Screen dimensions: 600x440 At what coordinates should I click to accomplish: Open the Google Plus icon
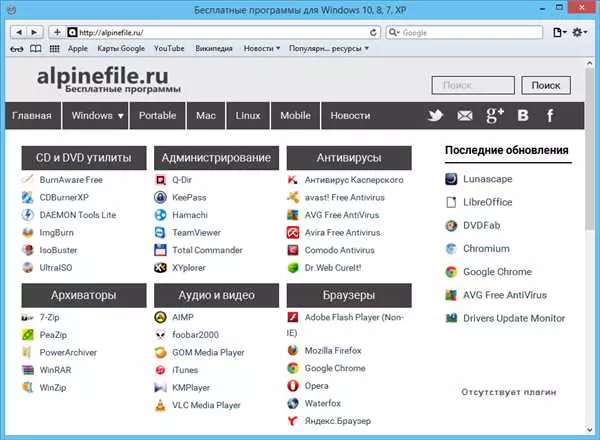point(494,115)
